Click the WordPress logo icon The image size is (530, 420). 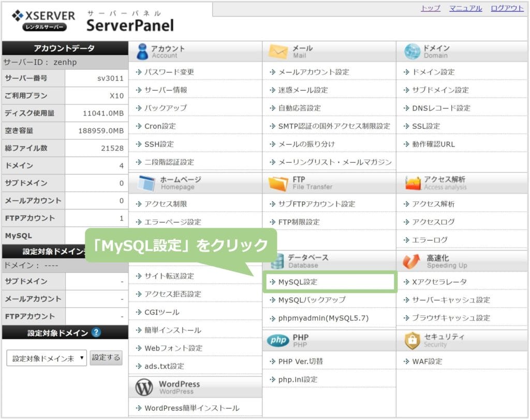[144, 387]
